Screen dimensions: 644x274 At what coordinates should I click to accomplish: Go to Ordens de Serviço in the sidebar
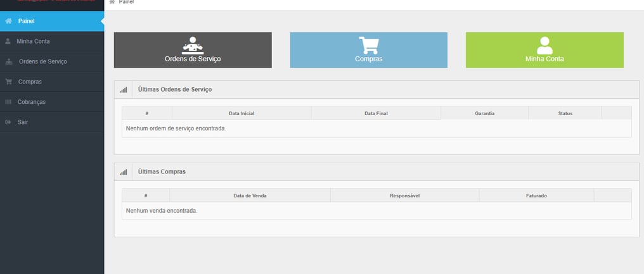(x=52, y=61)
